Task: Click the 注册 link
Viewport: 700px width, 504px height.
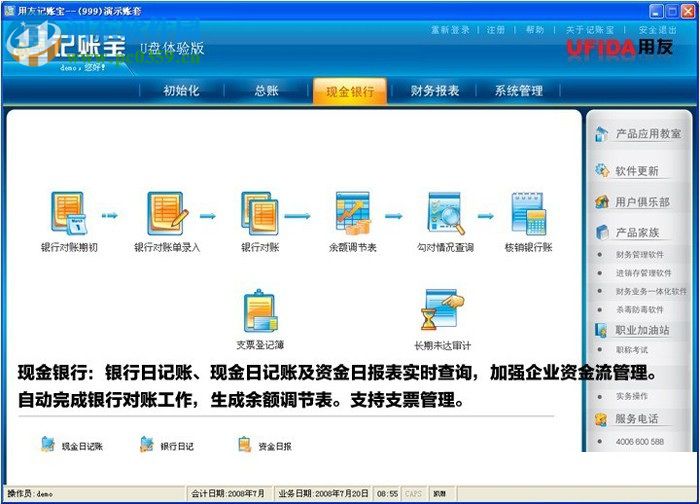Action: (496, 30)
